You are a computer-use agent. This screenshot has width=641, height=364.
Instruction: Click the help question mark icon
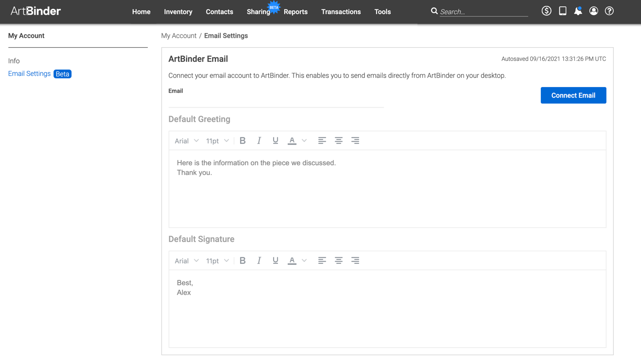[609, 10]
